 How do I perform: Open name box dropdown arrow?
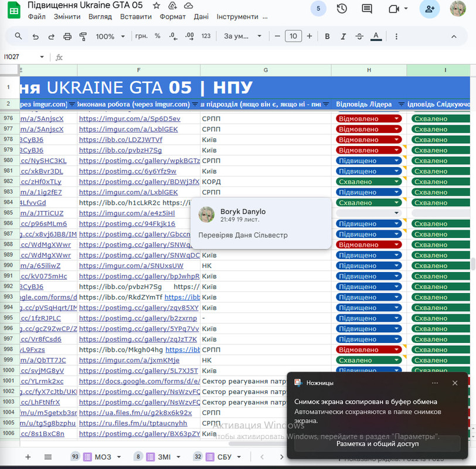(x=42, y=57)
